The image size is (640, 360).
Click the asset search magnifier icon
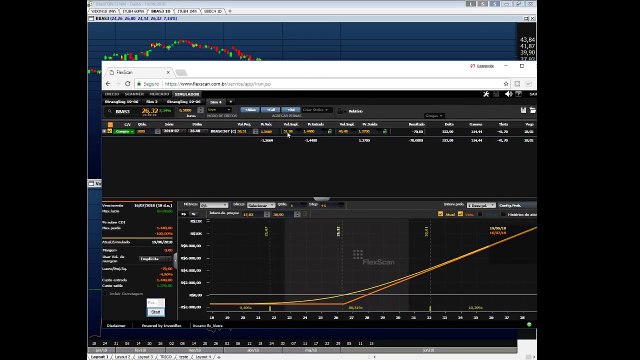click(109, 111)
